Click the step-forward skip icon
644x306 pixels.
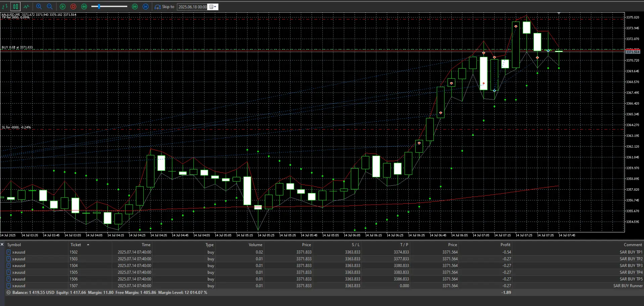pyautogui.click(x=145, y=6)
